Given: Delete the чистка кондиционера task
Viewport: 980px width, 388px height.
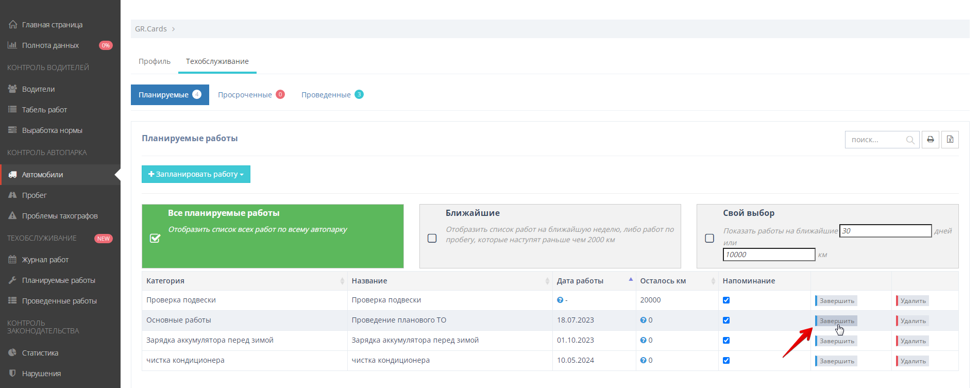Looking at the screenshot, I should [913, 361].
